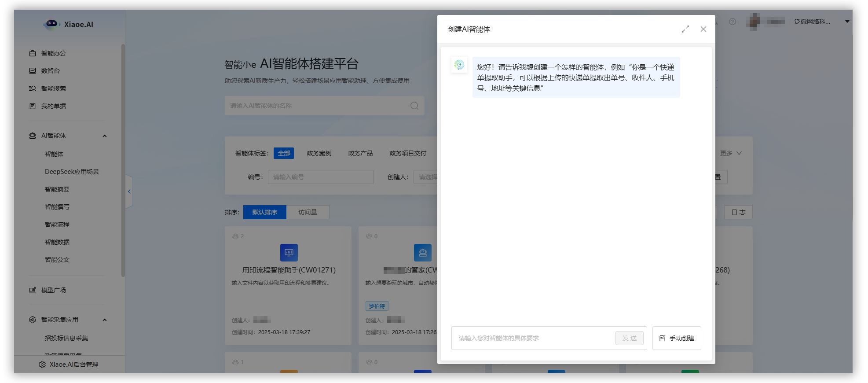Viewport: 868px width, 383px height.
Task: Expand the create-agent dialog to fullscreen
Action: point(685,29)
